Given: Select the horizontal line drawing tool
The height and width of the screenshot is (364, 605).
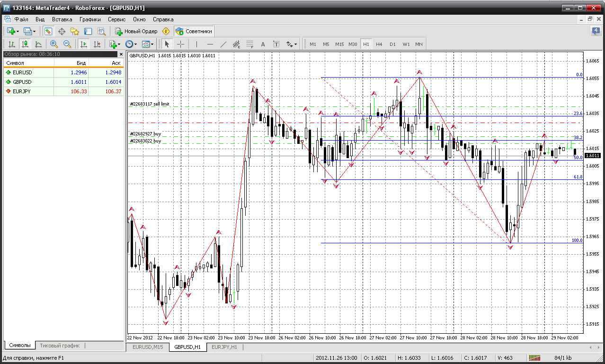Looking at the screenshot, I should pos(210,44).
